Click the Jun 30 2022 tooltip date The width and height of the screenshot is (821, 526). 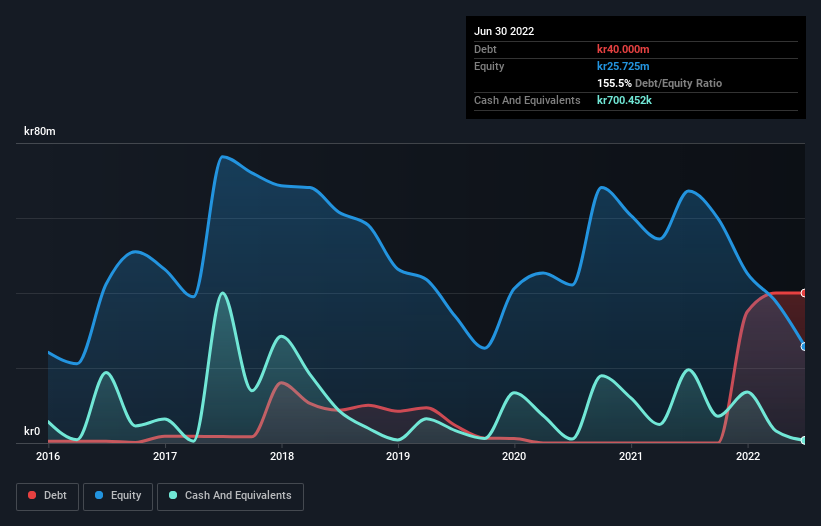504,31
